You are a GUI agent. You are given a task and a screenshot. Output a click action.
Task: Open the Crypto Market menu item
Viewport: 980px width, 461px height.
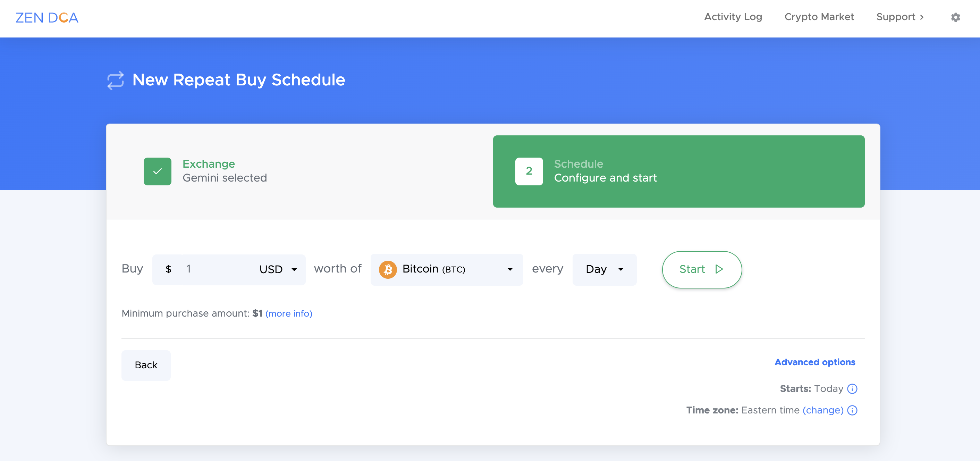[x=819, y=17]
